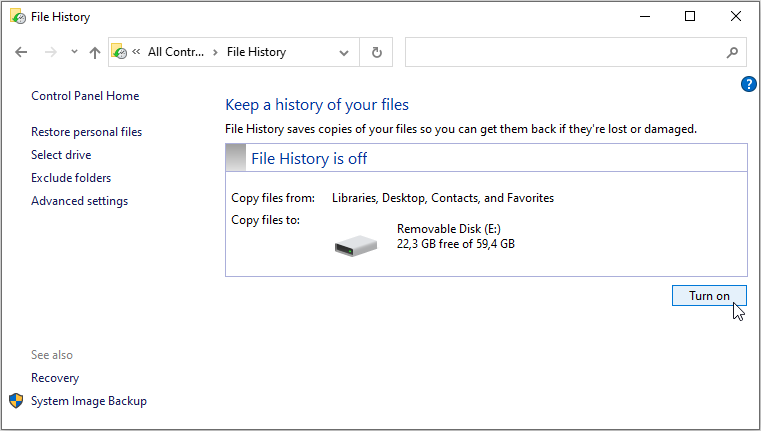Click the Back navigation arrow
Screen dimensions: 761x431
pos(22,52)
